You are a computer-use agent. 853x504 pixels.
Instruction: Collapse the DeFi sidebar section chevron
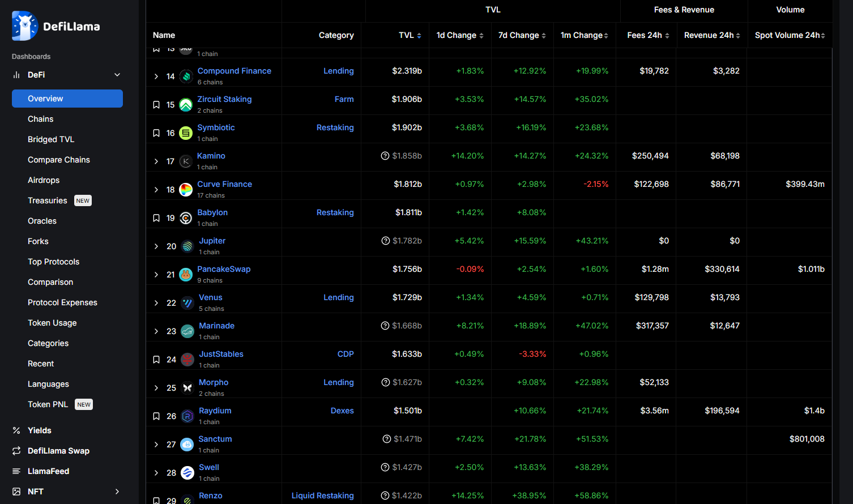click(117, 75)
